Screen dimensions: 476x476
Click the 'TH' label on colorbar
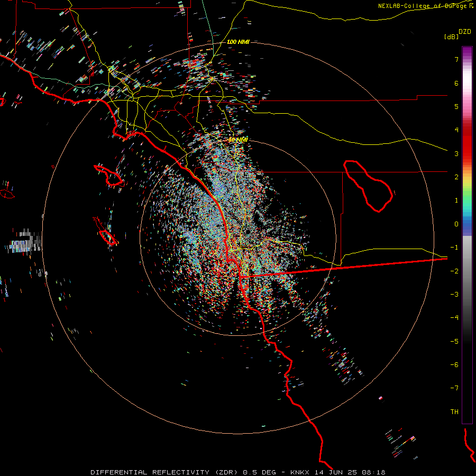[454, 412]
